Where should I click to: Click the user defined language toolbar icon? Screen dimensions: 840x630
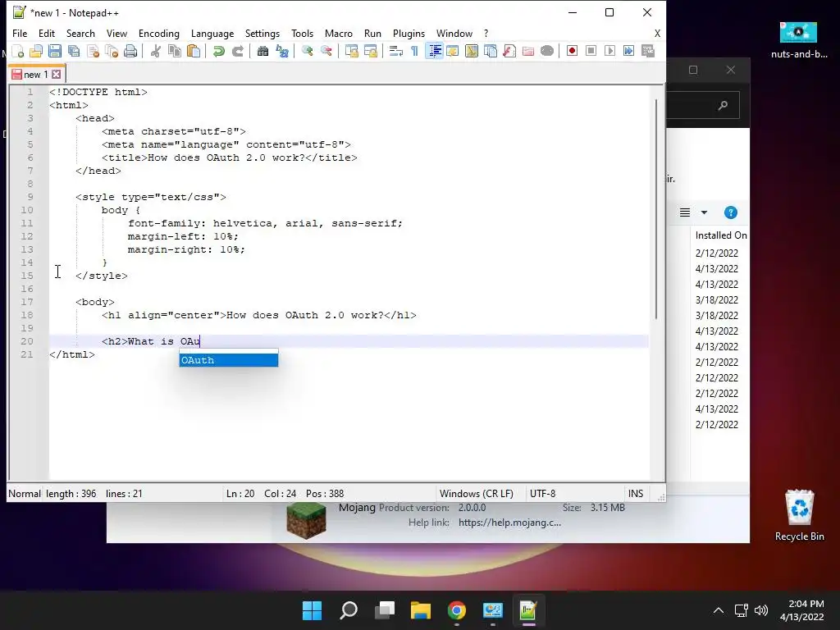(453, 51)
